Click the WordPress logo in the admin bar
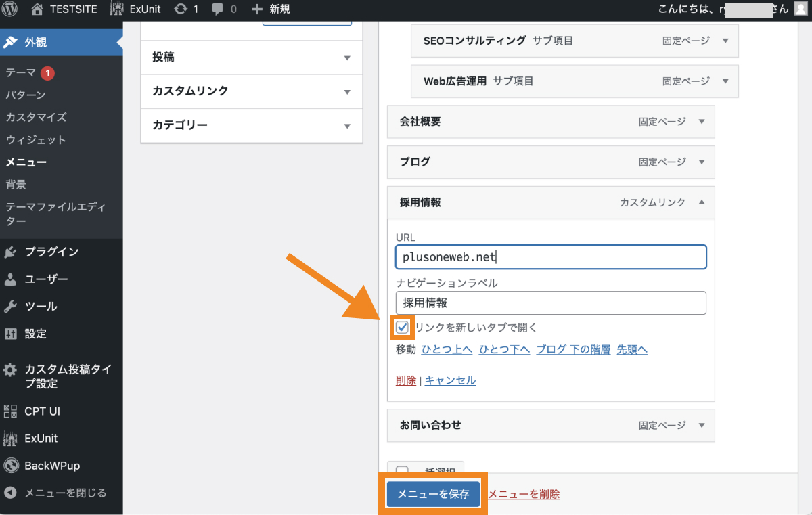This screenshot has width=812, height=515. 9,9
